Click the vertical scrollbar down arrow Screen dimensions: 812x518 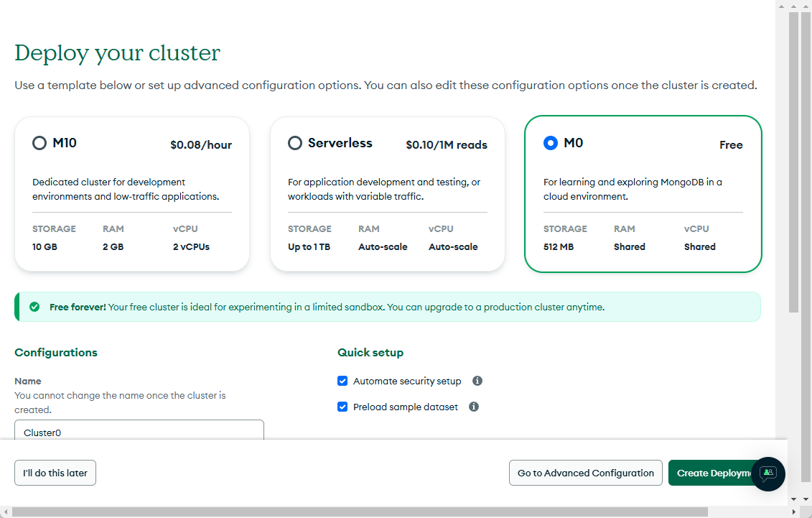pos(793,499)
